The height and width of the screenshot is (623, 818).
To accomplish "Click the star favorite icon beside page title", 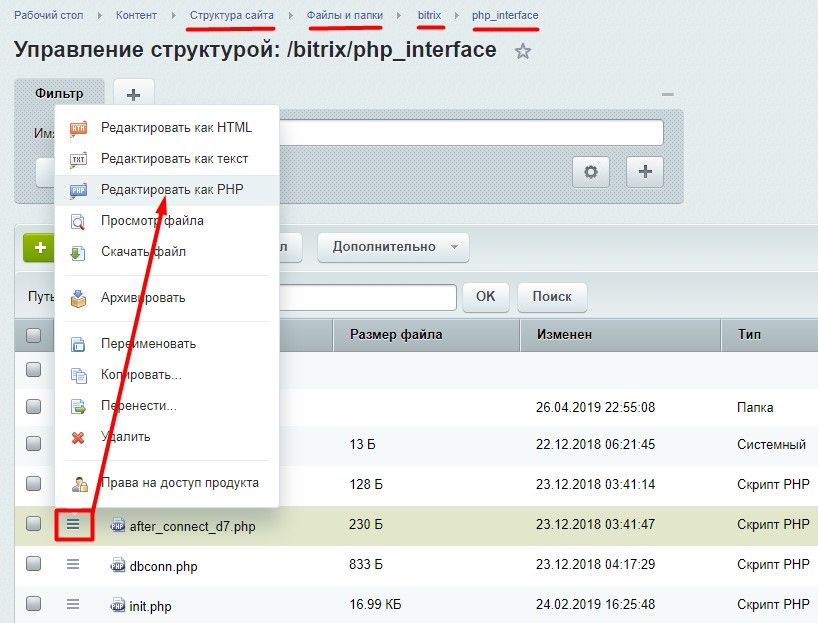I will click(x=522, y=52).
